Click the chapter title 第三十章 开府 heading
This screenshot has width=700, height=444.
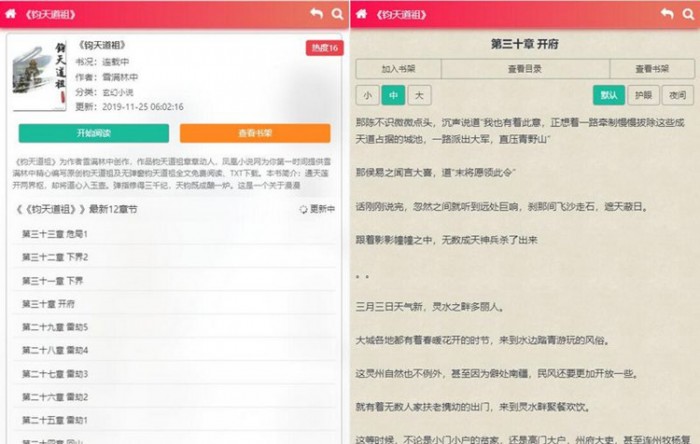click(525, 44)
